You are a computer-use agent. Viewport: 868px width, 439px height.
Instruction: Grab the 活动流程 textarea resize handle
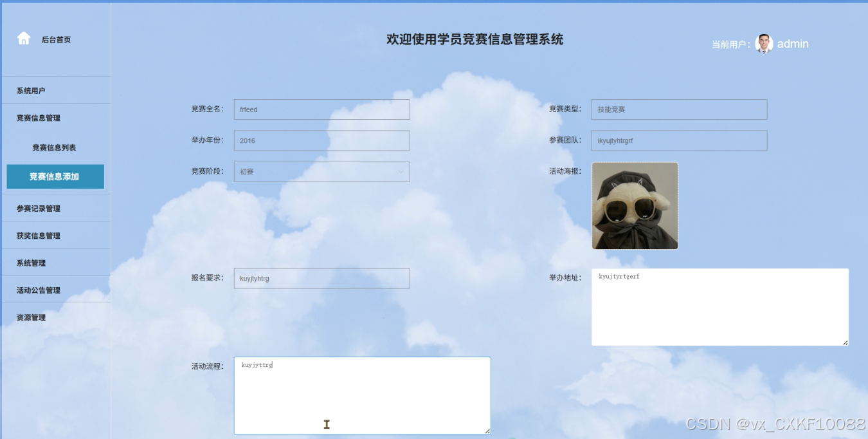tap(487, 430)
